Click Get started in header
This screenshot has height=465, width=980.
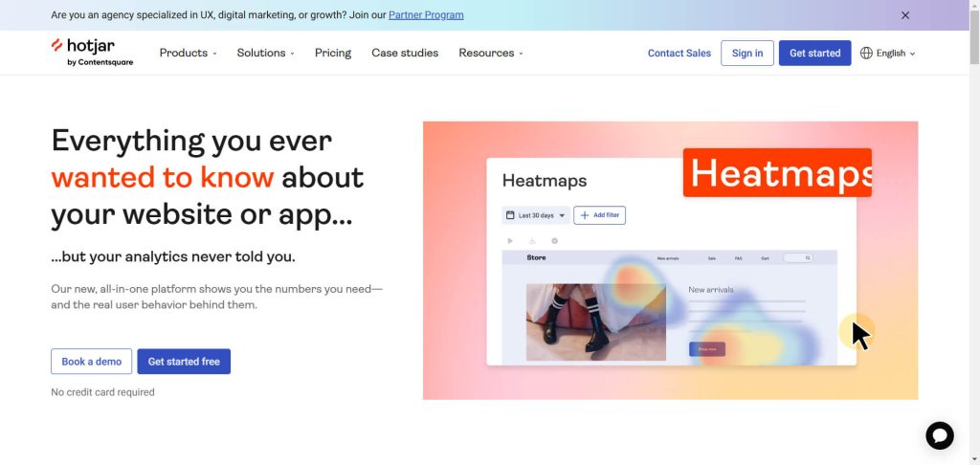pyautogui.click(x=815, y=54)
